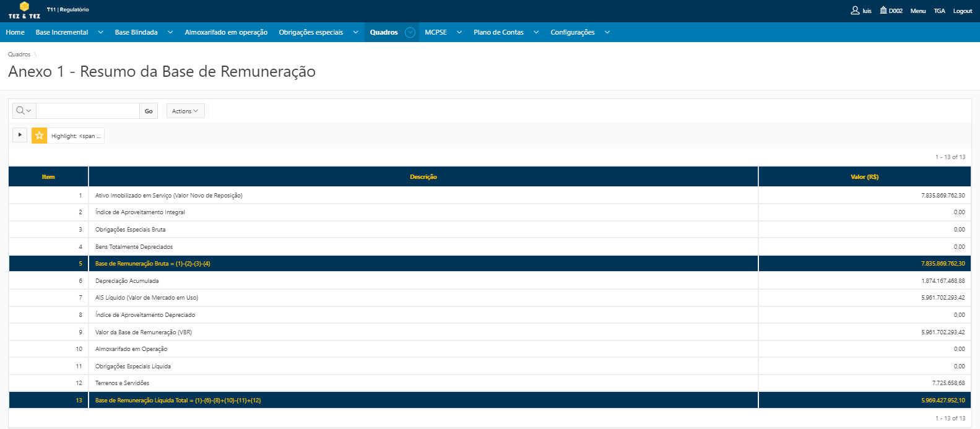Expand the Quadros circled chevron
Image resolution: width=980 pixels, height=429 pixels.
click(x=410, y=32)
